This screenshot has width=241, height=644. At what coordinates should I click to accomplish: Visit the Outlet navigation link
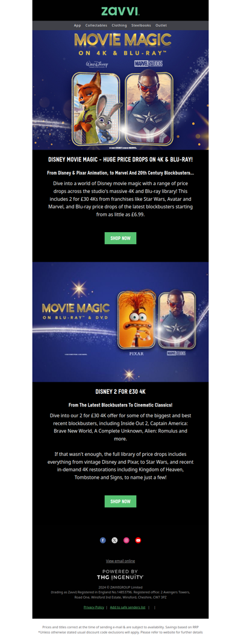tap(161, 25)
